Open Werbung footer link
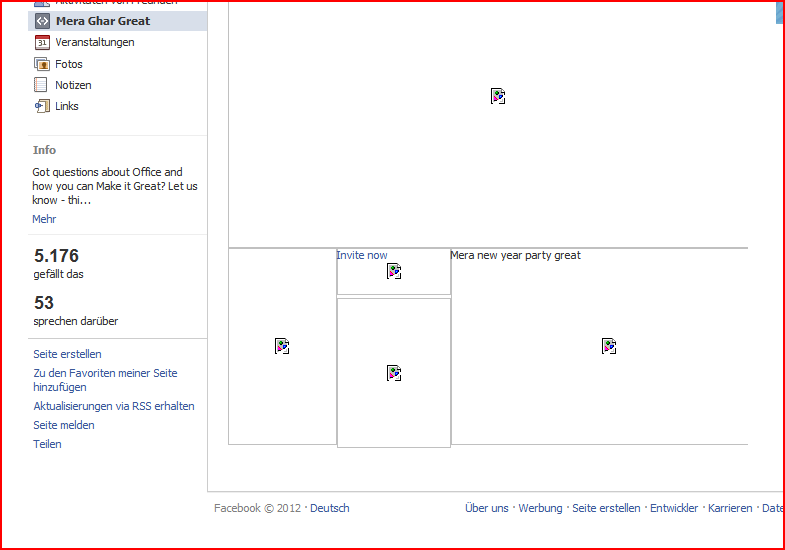This screenshot has height=550, width=785. 540,508
